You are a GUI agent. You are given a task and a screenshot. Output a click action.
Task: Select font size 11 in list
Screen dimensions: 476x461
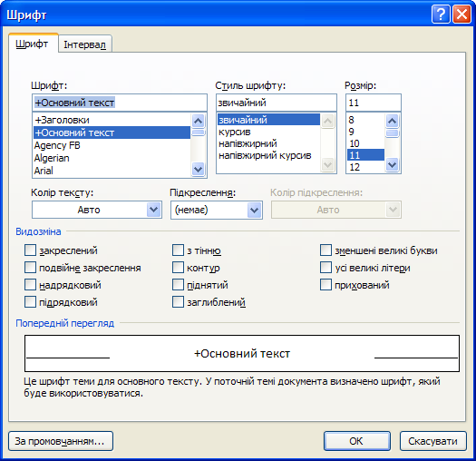coord(365,155)
